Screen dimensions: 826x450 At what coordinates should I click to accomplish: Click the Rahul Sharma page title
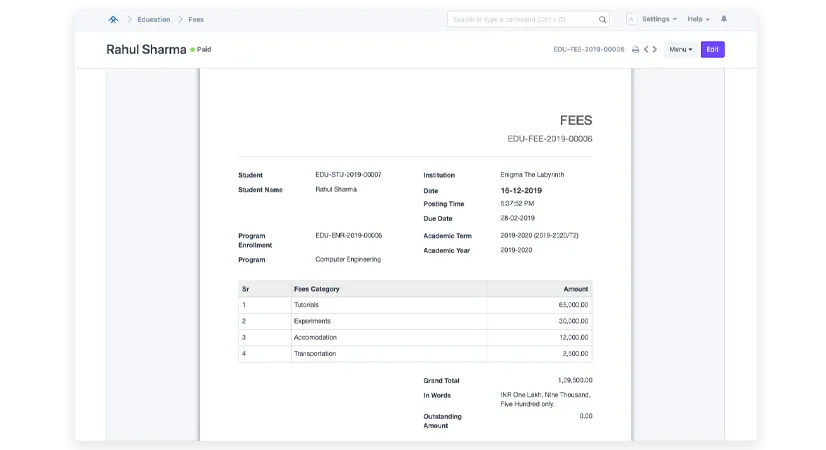[x=146, y=49]
